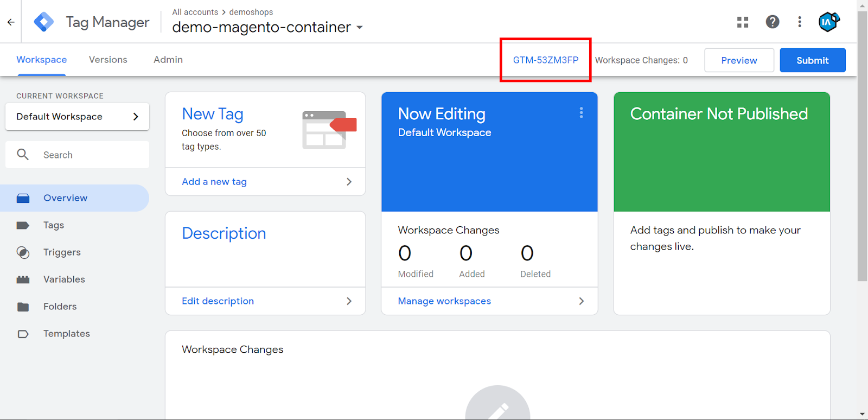Open the Google apps grid
Image resolution: width=868 pixels, height=420 pixels.
pos(743,22)
